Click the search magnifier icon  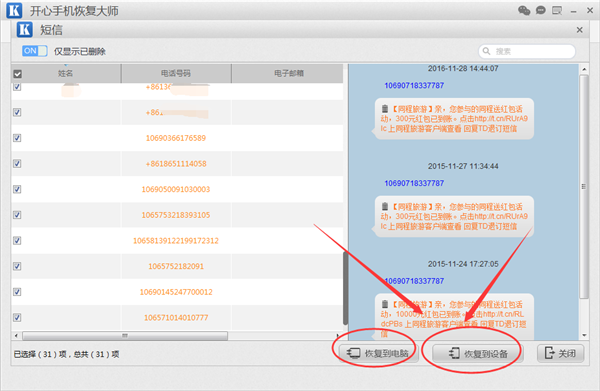[486, 51]
